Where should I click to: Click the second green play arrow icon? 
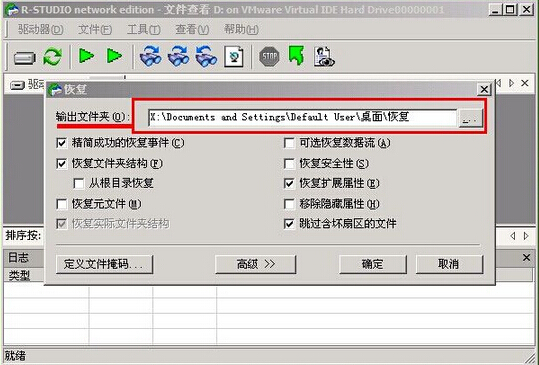tap(114, 56)
